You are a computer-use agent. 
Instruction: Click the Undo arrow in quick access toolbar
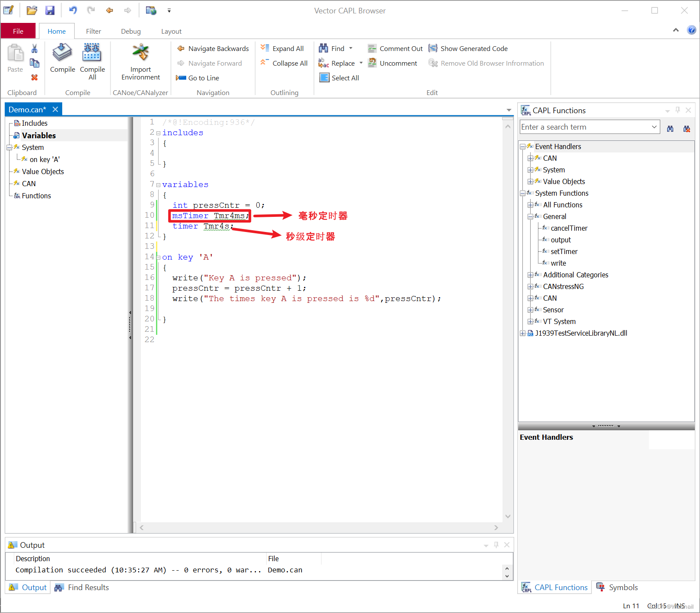[73, 10]
